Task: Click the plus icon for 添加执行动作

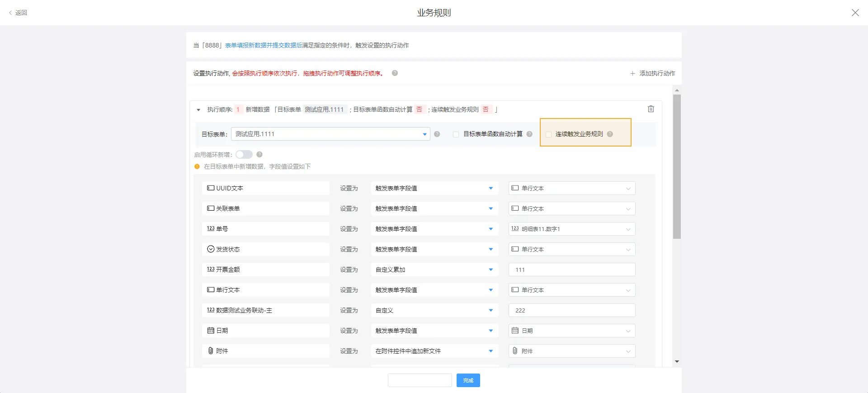Action: 632,73
